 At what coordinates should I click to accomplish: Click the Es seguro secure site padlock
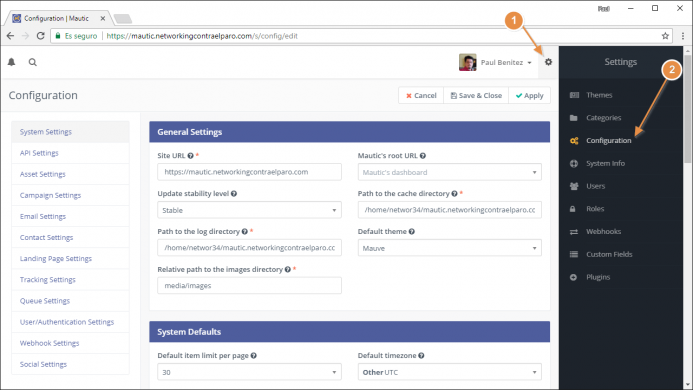[57, 36]
